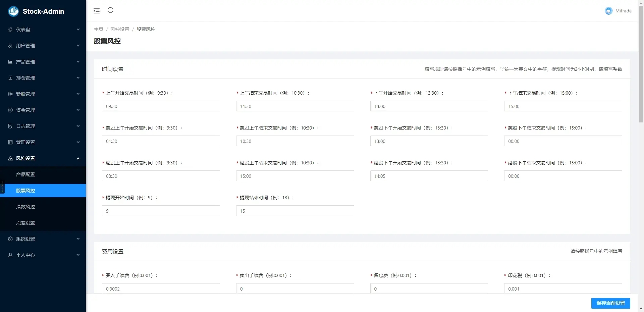Click the 下午开始交易时间 input field
Screen dimensions: 644x312
click(429, 106)
